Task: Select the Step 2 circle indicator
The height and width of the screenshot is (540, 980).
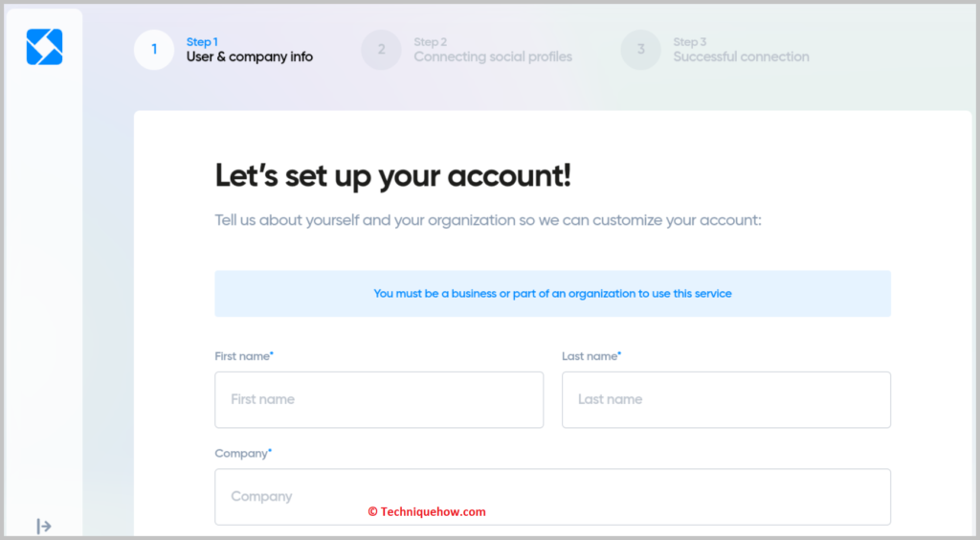Action: pos(381,50)
